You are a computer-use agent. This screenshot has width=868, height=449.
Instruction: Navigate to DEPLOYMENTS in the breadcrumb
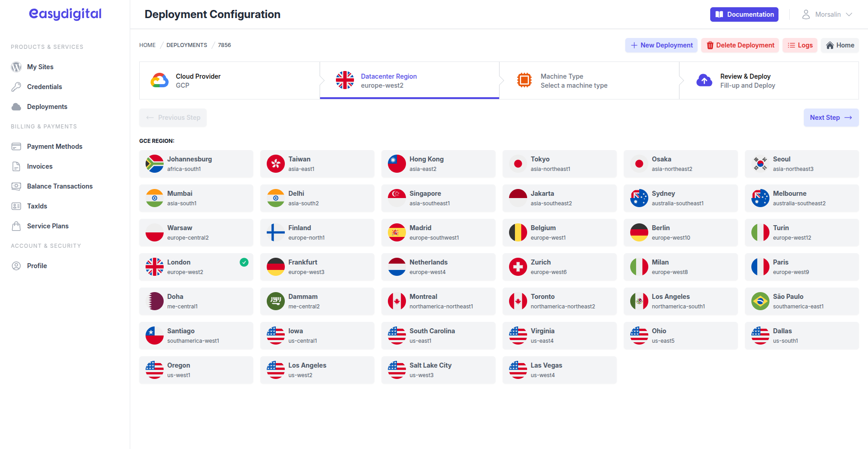click(x=187, y=45)
